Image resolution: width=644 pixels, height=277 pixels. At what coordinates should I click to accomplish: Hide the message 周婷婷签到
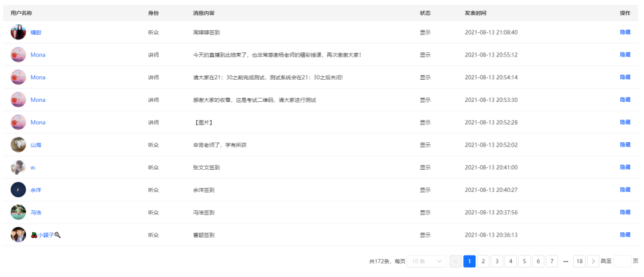(x=625, y=32)
